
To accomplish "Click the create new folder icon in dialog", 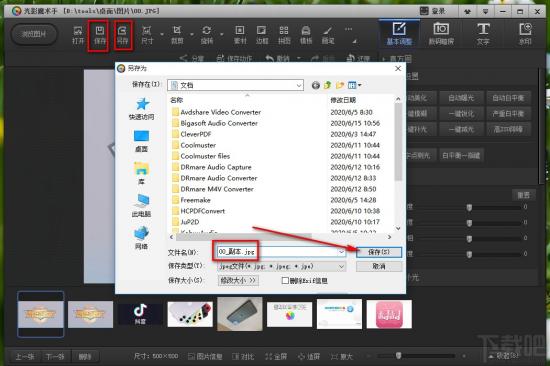I will point(340,85).
